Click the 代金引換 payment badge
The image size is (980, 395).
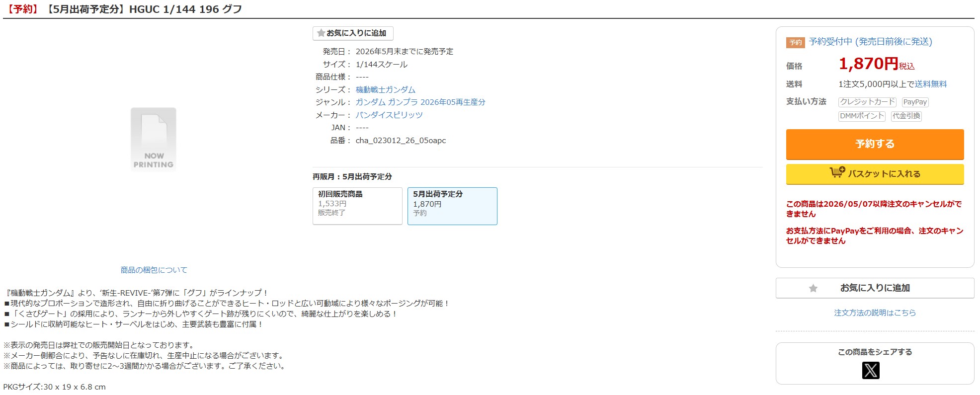point(906,116)
